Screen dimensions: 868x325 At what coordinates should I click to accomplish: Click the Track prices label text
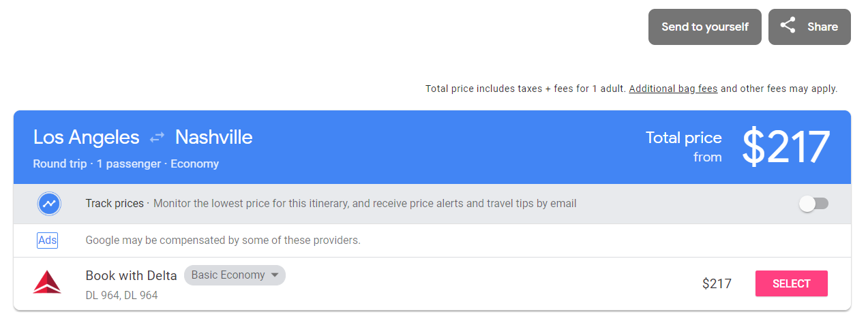115,204
